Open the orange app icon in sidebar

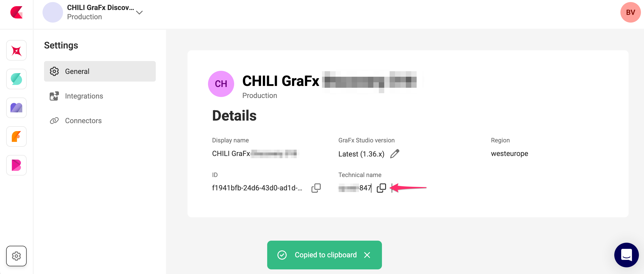[16, 136]
